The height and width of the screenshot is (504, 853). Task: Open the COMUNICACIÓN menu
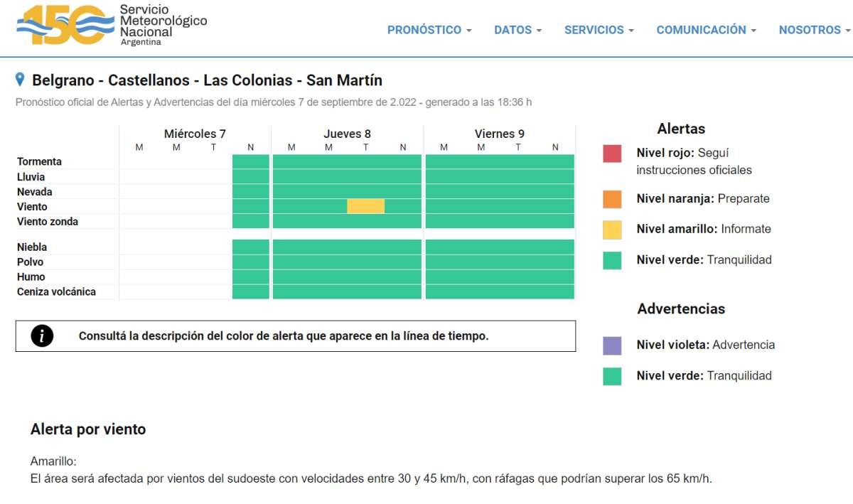[706, 30]
